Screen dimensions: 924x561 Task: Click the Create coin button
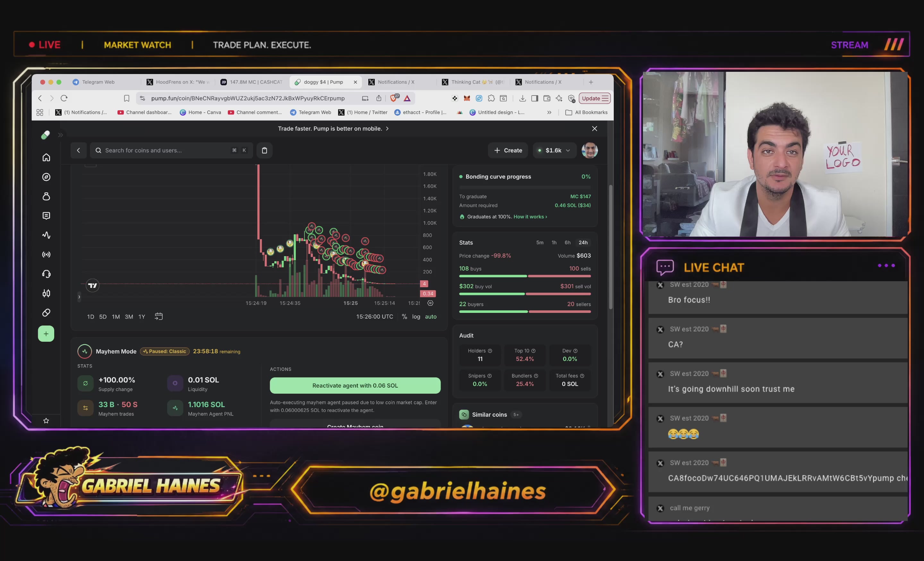click(508, 150)
